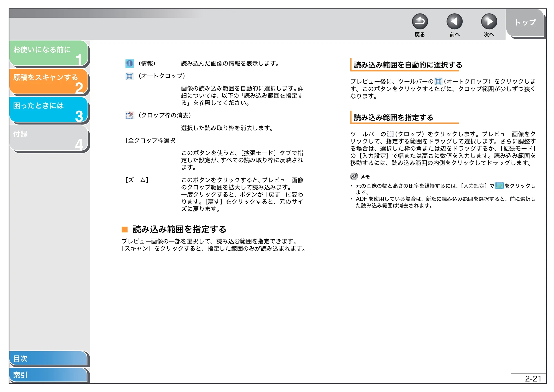Open the 目次 table of contents
The width and height of the screenshot is (554, 392).
pyautogui.click(x=48, y=358)
